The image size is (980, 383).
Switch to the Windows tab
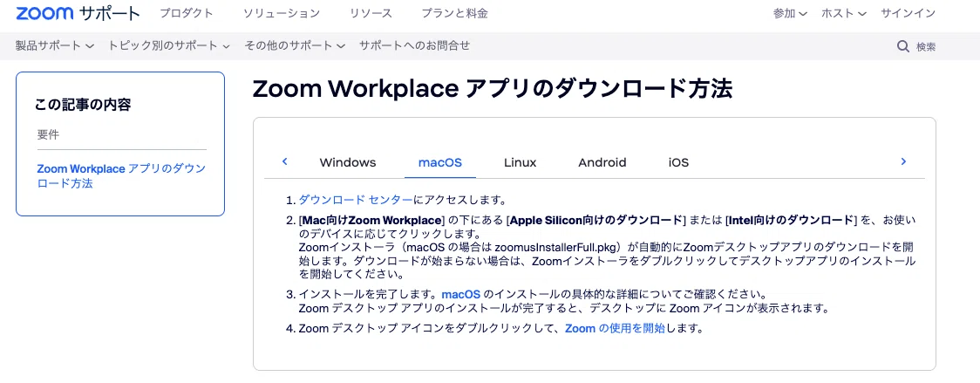click(x=348, y=163)
